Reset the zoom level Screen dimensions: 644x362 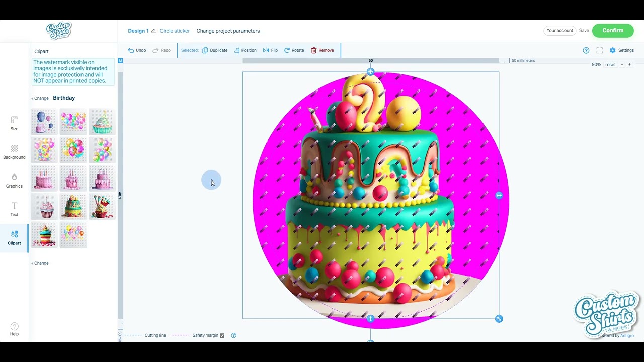pos(610,65)
